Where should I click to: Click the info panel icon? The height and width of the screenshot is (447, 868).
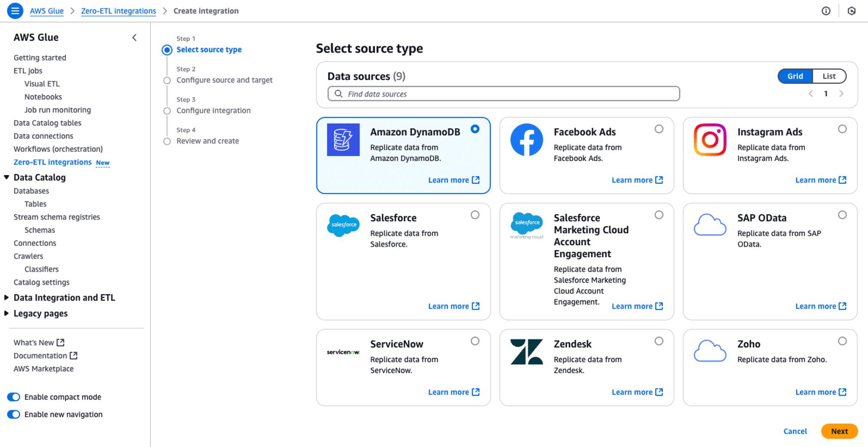point(826,11)
